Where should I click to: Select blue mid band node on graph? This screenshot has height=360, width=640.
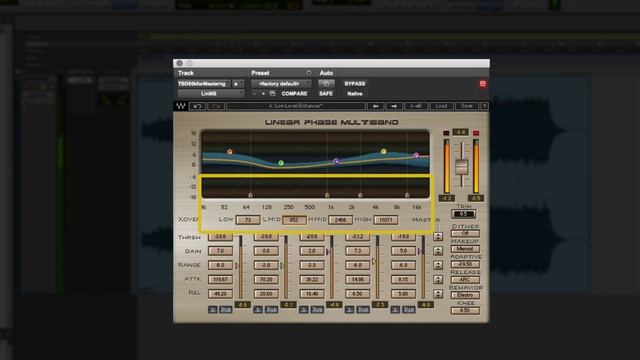[x=336, y=161]
